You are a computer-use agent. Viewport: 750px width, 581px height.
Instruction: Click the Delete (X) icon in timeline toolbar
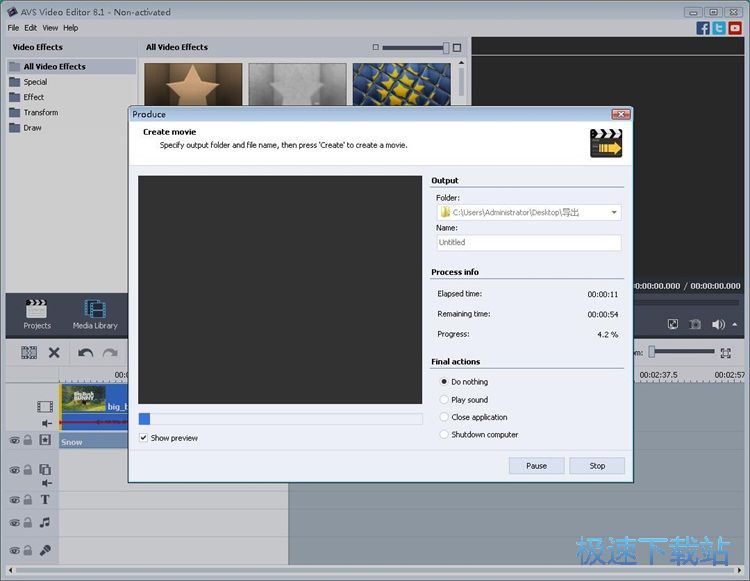pos(54,353)
